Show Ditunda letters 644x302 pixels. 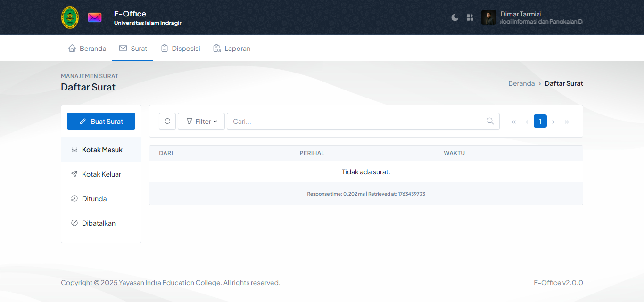(x=94, y=199)
